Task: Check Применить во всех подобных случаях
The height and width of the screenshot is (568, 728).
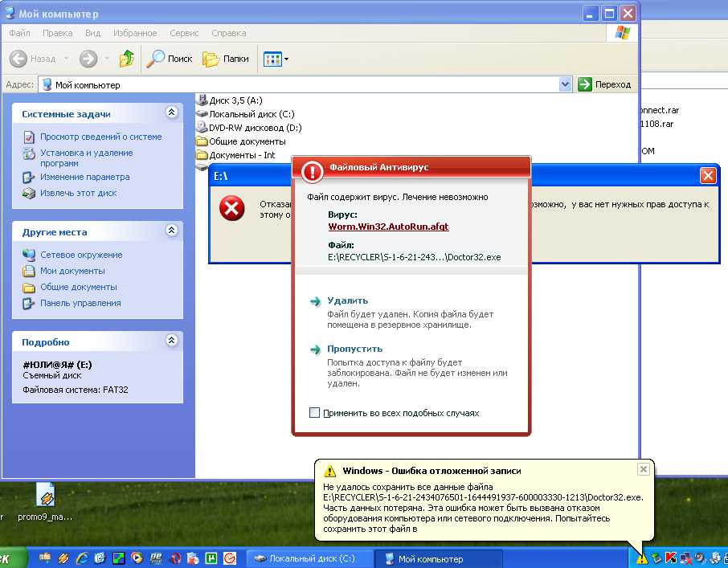Action: point(314,412)
